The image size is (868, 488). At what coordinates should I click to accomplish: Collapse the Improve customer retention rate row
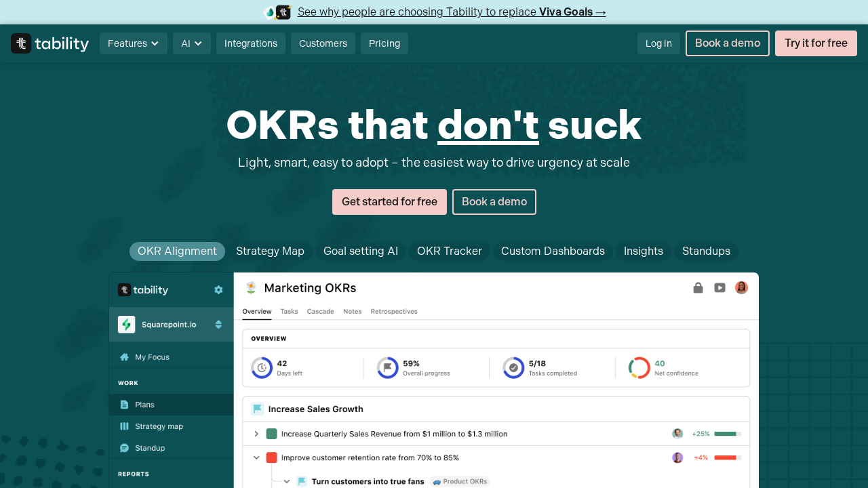[x=256, y=457]
